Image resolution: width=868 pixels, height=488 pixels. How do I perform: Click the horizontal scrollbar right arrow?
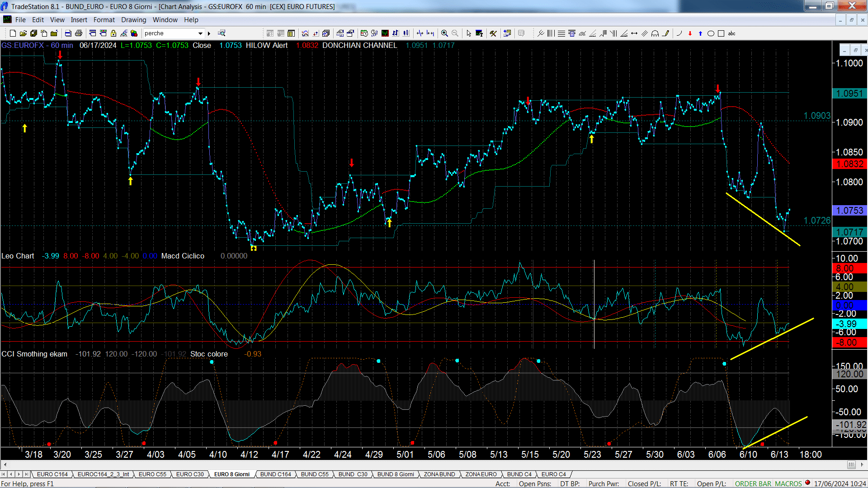[x=863, y=465]
